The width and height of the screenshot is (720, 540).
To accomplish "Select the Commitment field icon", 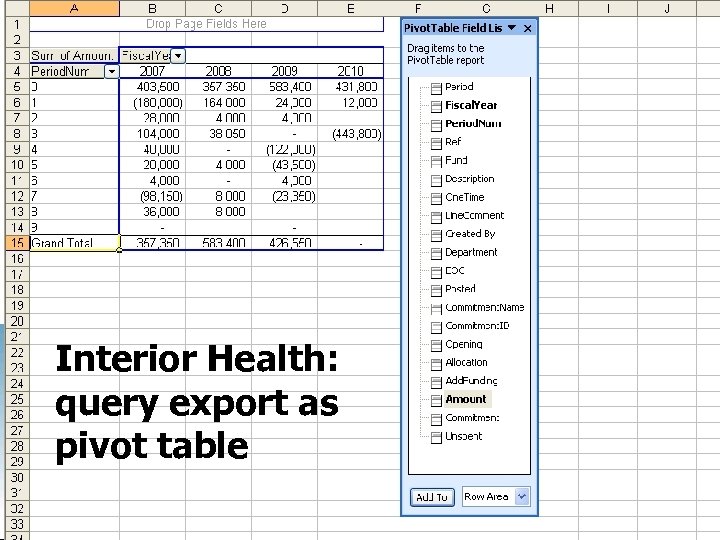I will coord(436,419).
